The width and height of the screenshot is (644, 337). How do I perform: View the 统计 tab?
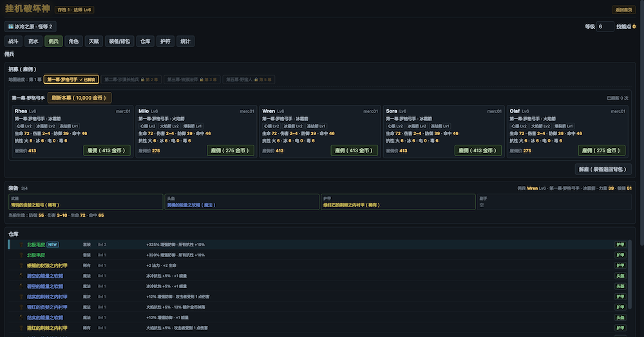coord(185,41)
